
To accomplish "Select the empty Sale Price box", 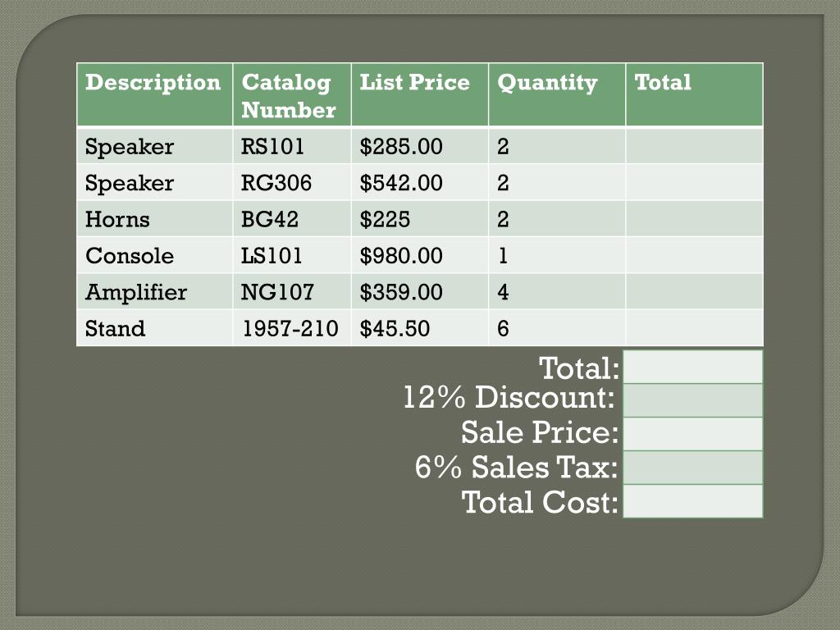I will tap(693, 435).
